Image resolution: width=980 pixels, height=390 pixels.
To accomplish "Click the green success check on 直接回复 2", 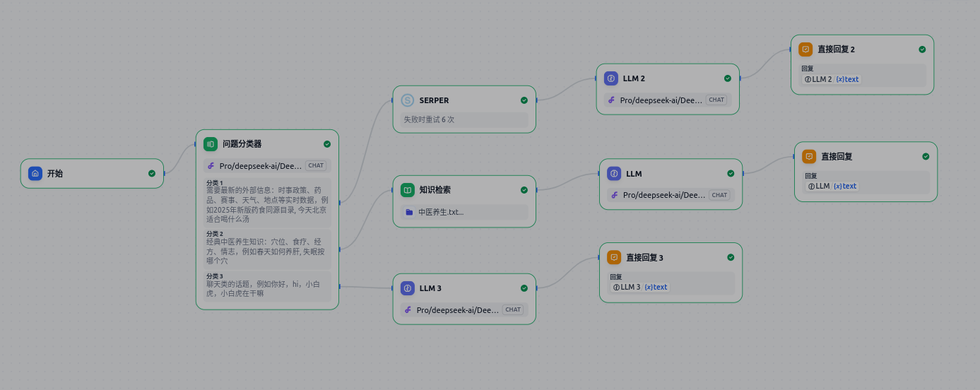I will pyautogui.click(x=922, y=49).
